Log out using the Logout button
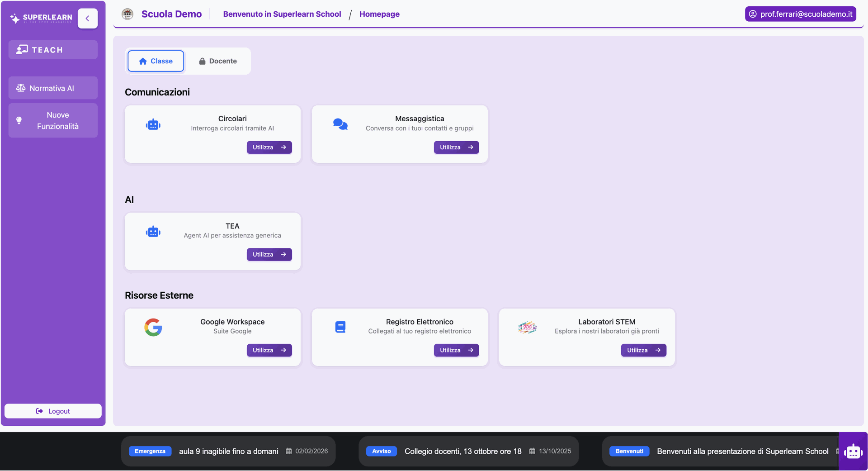This screenshot has height=471, width=868. 53,411
